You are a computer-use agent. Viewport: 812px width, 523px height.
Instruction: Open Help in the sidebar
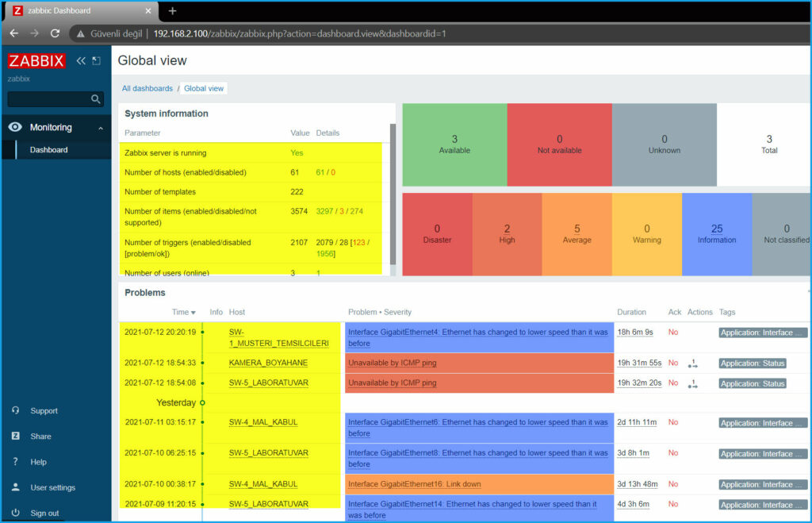[x=38, y=462]
